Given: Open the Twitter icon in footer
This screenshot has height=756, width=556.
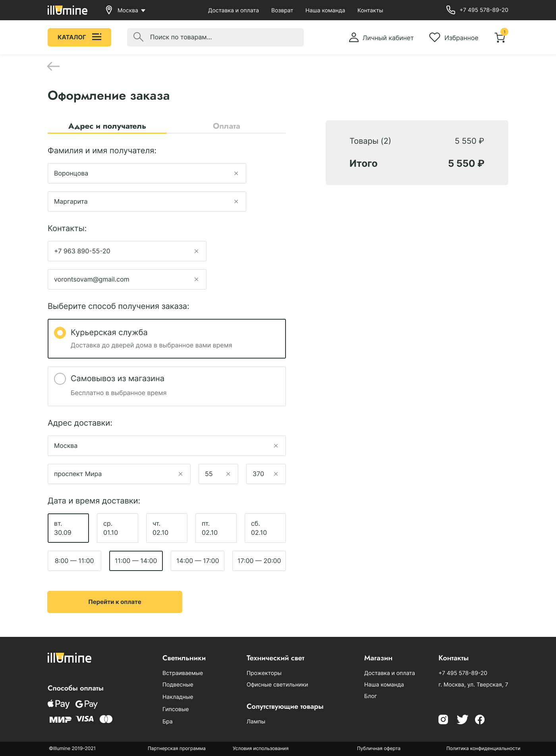Looking at the screenshot, I should (462, 719).
